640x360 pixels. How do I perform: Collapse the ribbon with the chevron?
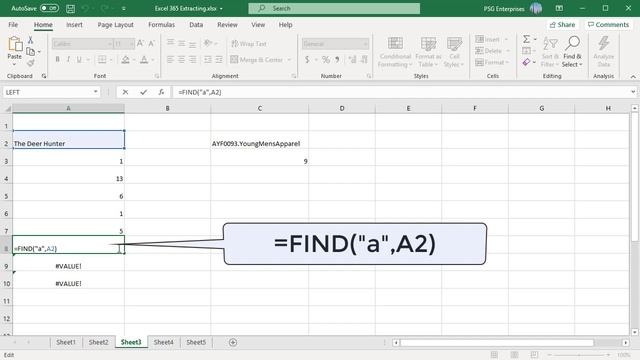(633, 76)
